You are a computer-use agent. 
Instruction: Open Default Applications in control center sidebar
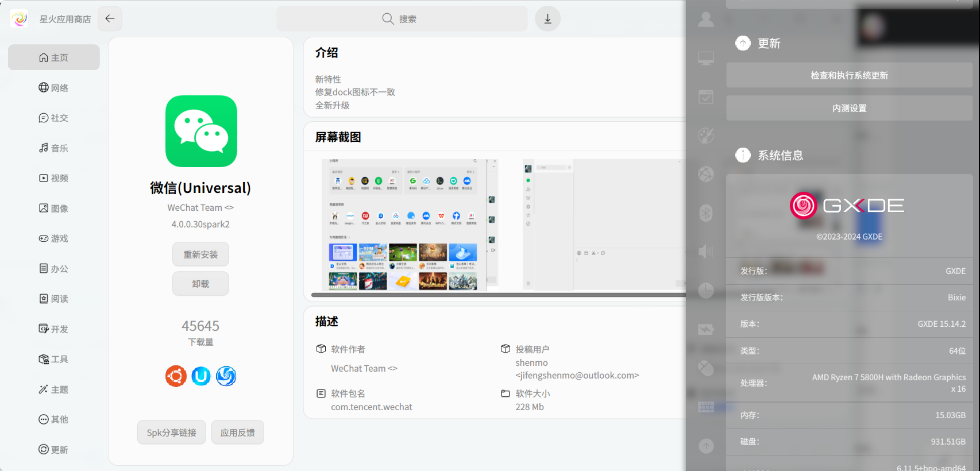[x=706, y=96]
